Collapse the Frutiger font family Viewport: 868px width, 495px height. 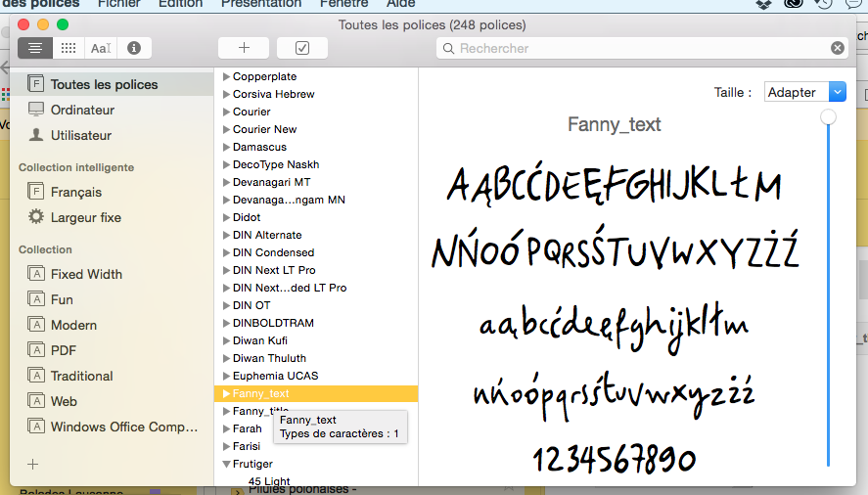[x=226, y=464]
